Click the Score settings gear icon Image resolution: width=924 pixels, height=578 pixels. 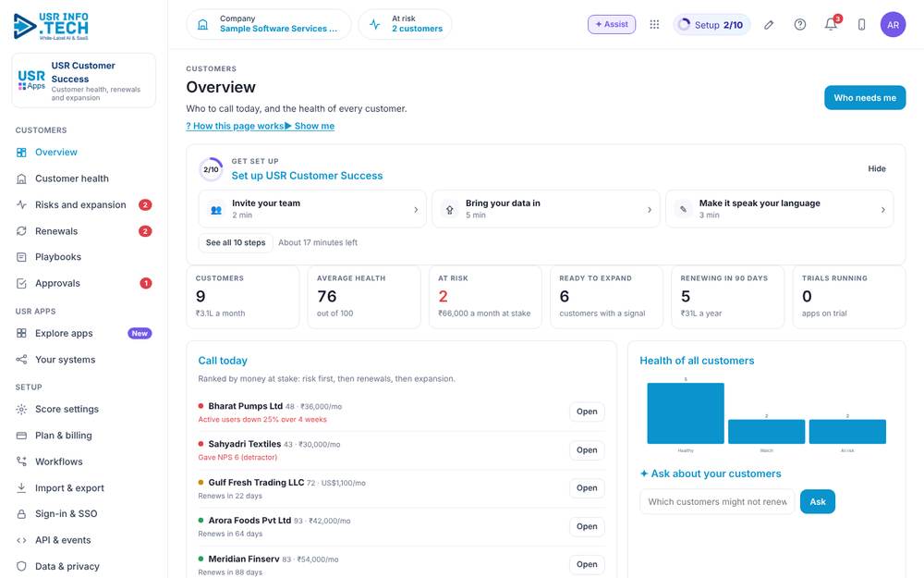pyautogui.click(x=21, y=410)
